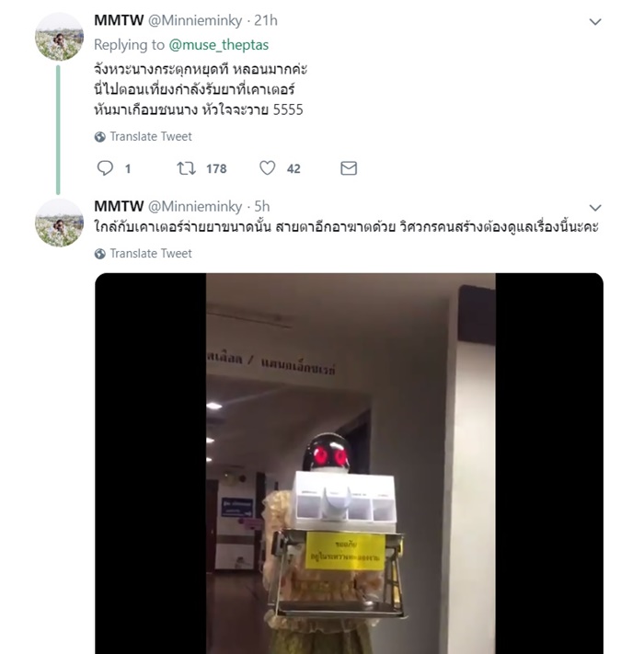Open the 21h timestamp link

pos(266,20)
